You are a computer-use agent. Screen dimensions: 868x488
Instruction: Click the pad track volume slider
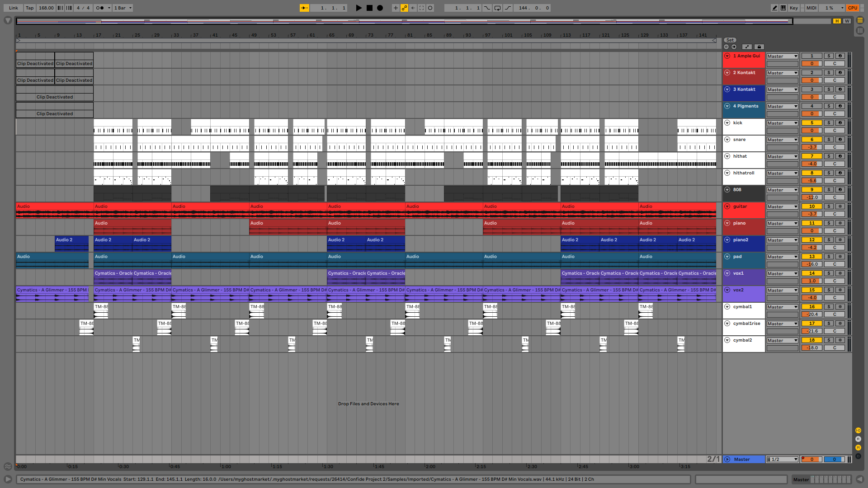point(811,264)
